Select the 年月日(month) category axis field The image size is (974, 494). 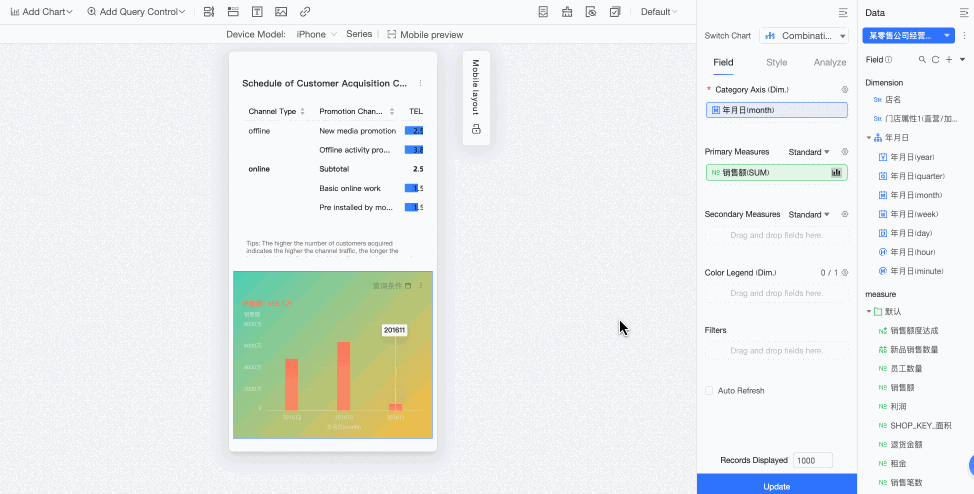click(x=776, y=110)
